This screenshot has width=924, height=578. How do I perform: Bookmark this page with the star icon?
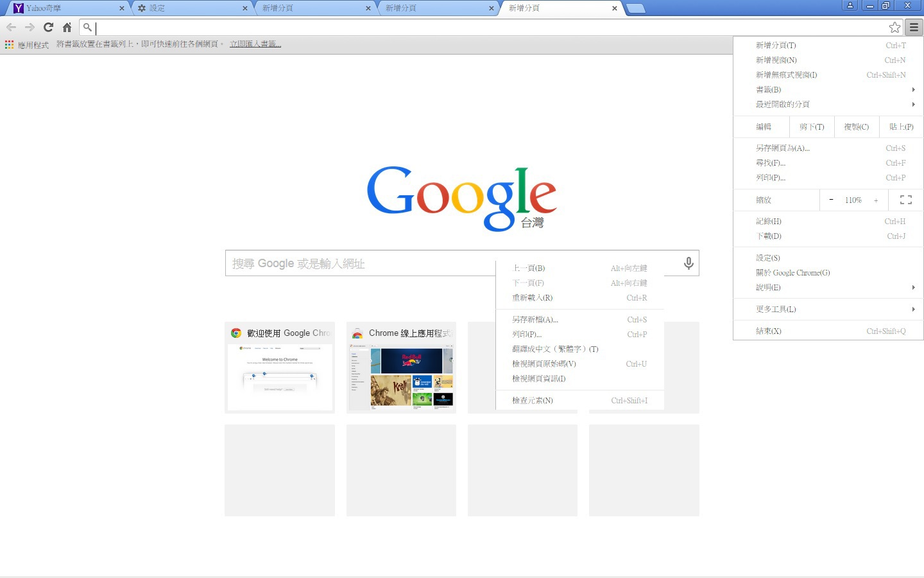[894, 27]
